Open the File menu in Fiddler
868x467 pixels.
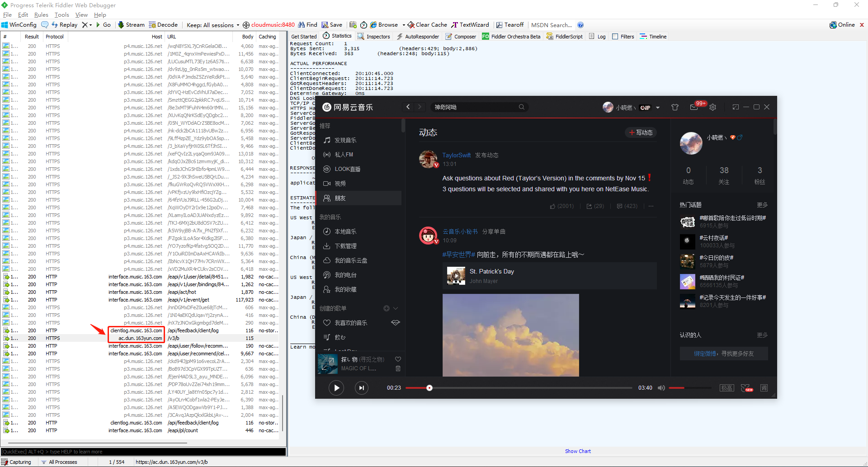click(x=7, y=15)
